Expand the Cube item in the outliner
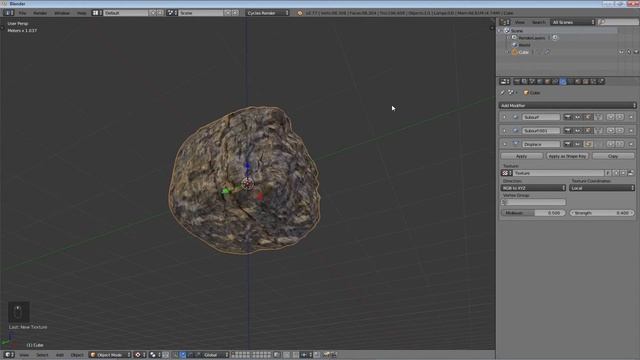Screen dimensions: 640x360 click(x=507, y=52)
